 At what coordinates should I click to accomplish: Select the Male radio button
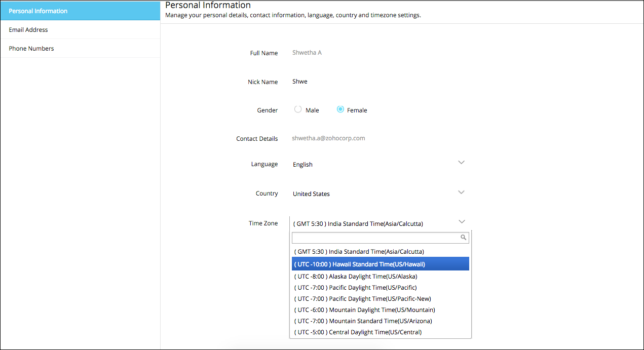tap(298, 109)
